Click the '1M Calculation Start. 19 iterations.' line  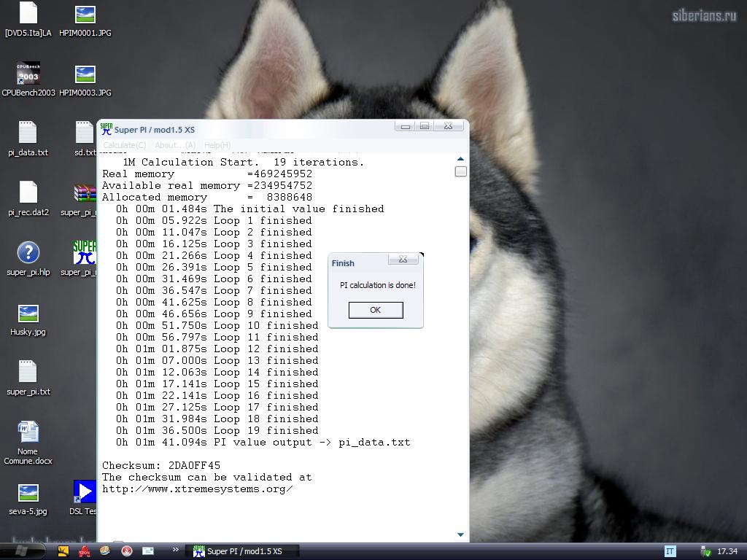(244, 163)
